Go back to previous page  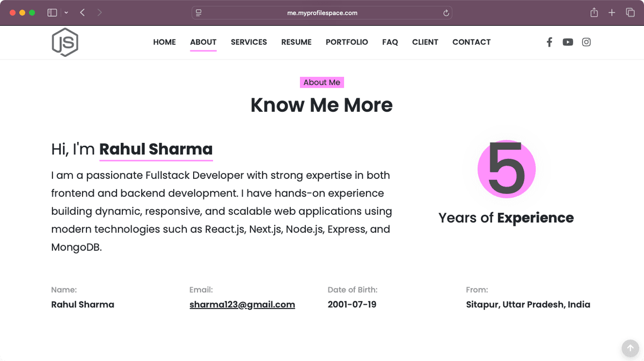(x=83, y=13)
